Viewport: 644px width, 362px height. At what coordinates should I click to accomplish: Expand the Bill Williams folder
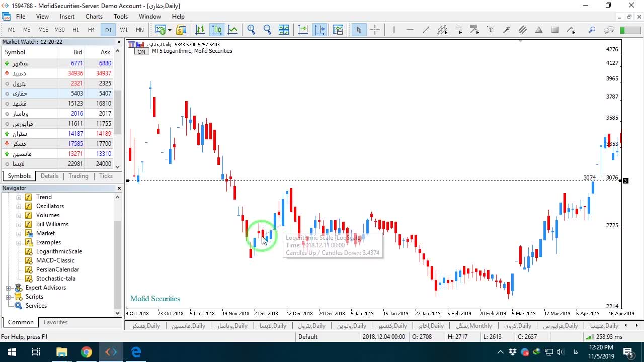click(19, 224)
